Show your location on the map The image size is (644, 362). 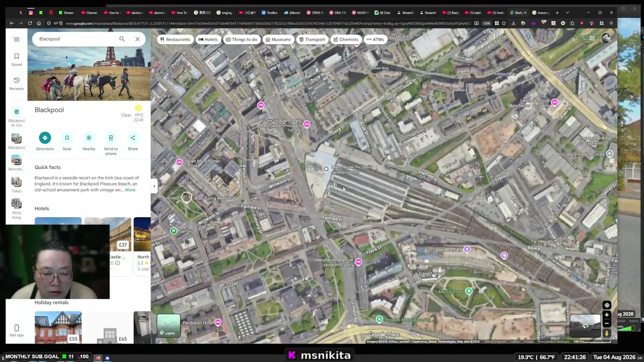point(607,305)
